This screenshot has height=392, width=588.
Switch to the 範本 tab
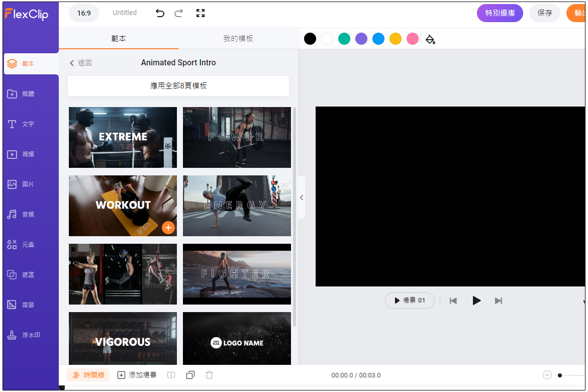(119, 39)
